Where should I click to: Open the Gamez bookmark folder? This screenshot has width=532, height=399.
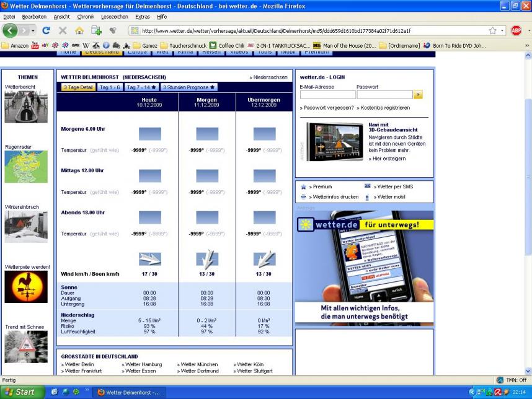[145, 45]
